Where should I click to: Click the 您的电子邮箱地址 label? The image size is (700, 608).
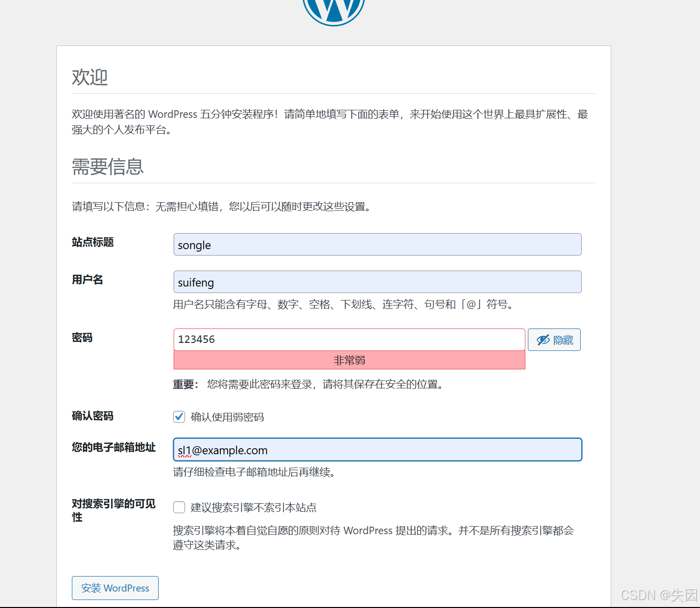(x=114, y=447)
